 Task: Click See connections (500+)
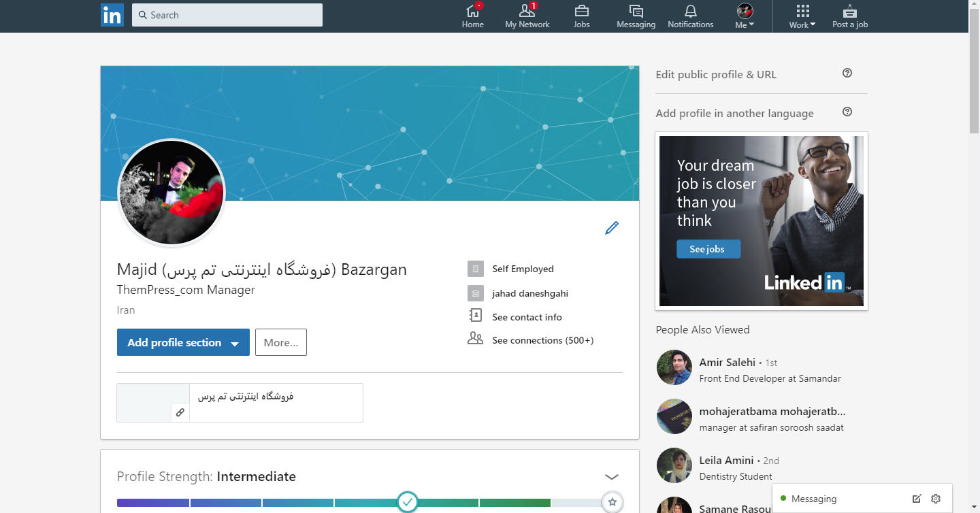pos(542,340)
